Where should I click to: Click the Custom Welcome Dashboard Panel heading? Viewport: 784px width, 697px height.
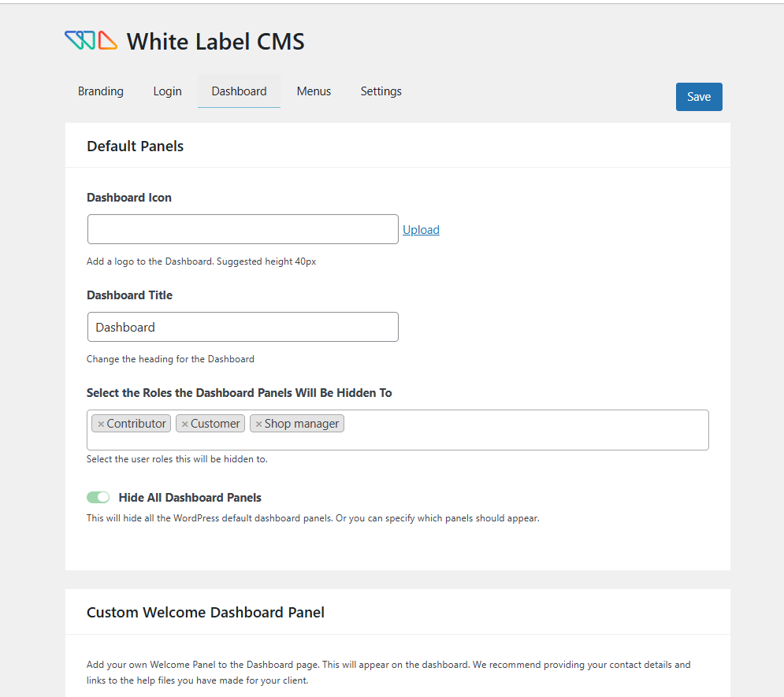[x=206, y=612]
